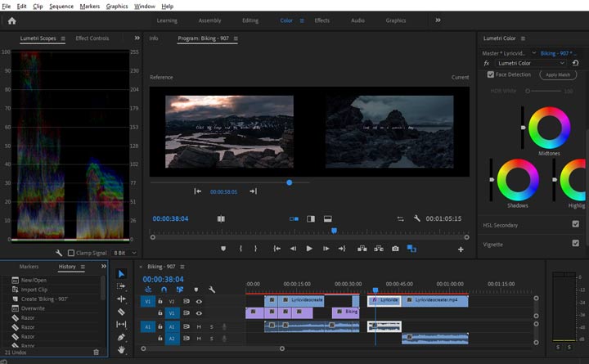589x364 pixels.
Task: Switch to the Editing workspace tab
Action: [250, 20]
